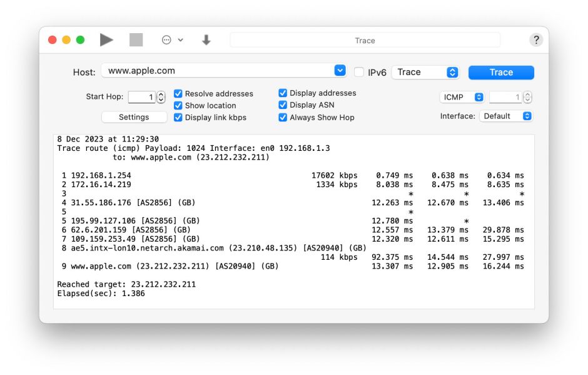Open the Trace mode dropdown
The width and height of the screenshot is (588, 375).
[426, 72]
